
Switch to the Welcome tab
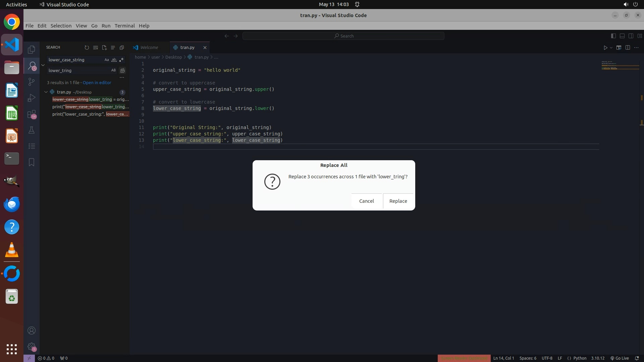tap(149, 48)
